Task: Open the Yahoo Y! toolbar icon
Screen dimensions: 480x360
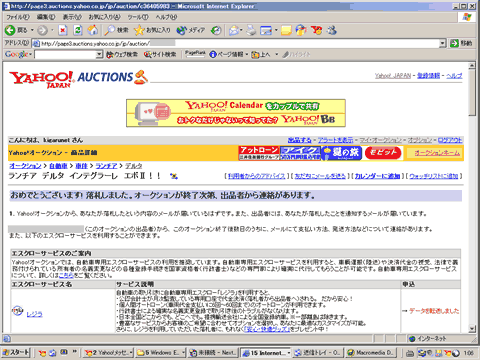Action: pos(316,30)
